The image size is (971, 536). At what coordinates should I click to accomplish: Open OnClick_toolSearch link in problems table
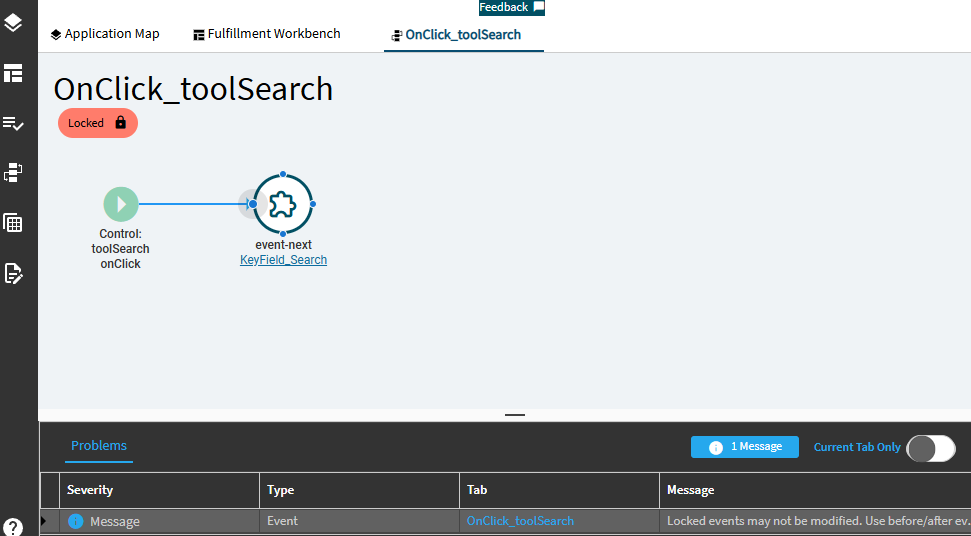pos(520,521)
